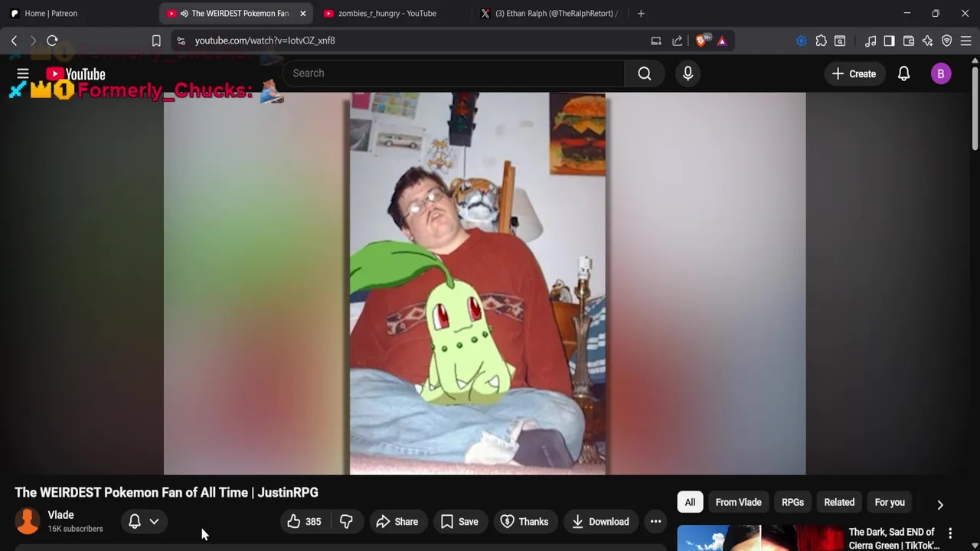
Task: Open Brave Rewards triangle icon
Action: [x=722, y=41]
